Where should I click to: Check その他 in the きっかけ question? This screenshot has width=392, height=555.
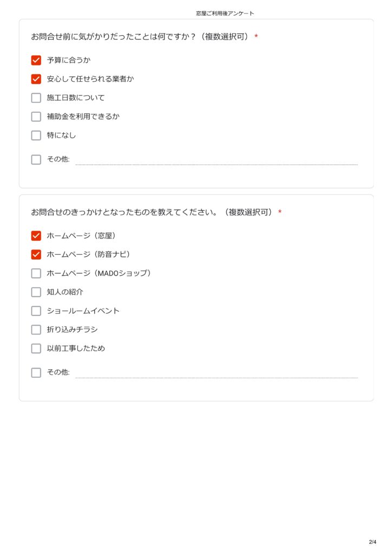tap(36, 373)
